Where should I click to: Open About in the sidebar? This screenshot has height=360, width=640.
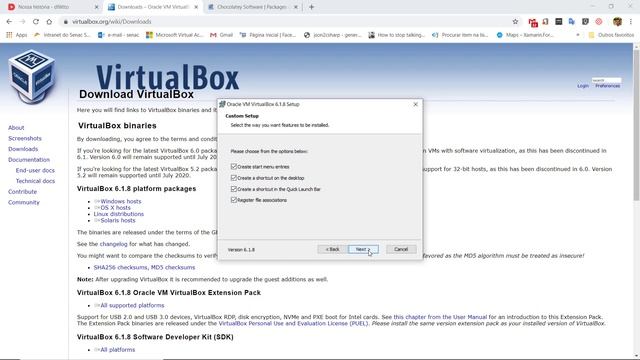(x=16, y=128)
